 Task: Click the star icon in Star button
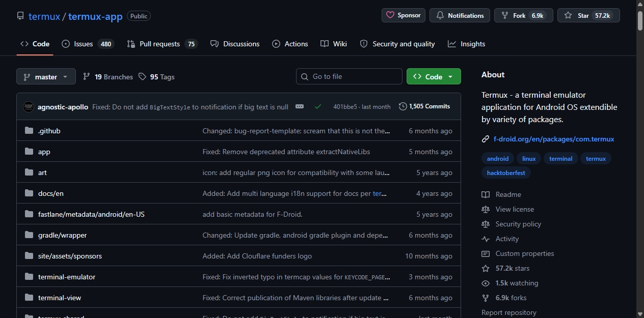(568, 15)
